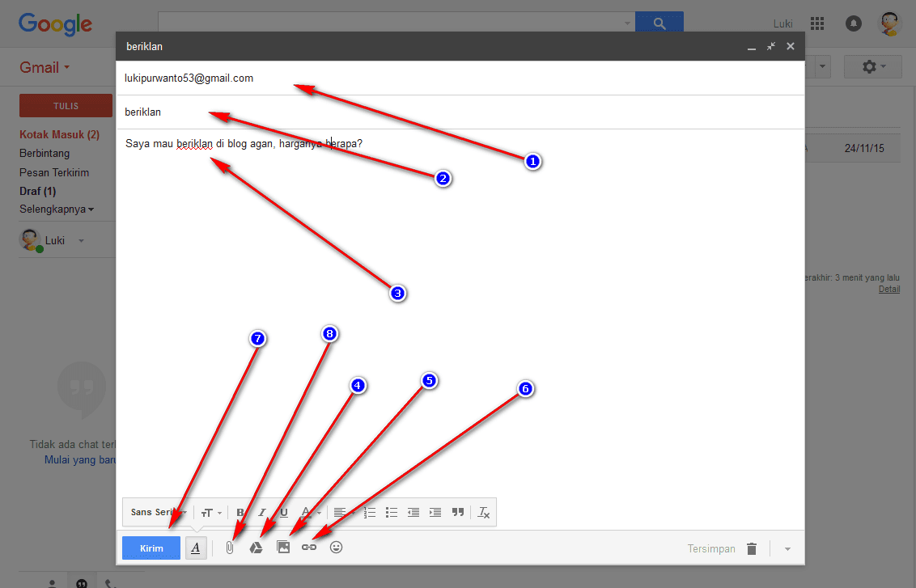Screen dimensions: 916x588
Task: Open the Sans Serif font dropdown
Action: [x=157, y=513]
